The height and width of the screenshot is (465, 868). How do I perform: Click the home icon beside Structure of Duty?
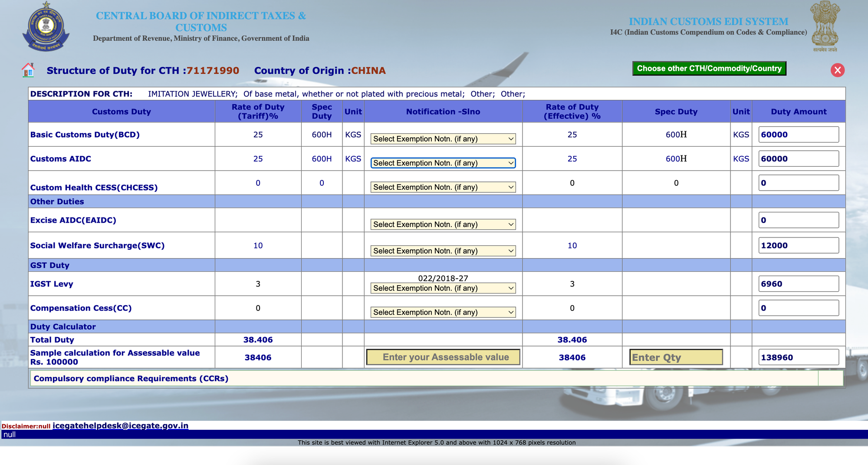(x=28, y=70)
